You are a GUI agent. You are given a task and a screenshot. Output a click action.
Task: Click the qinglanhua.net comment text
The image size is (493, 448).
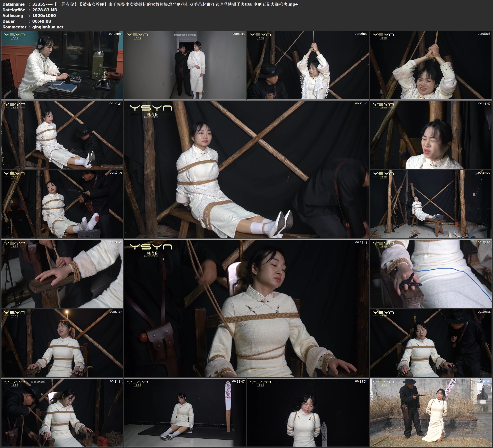(x=48, y=27)
